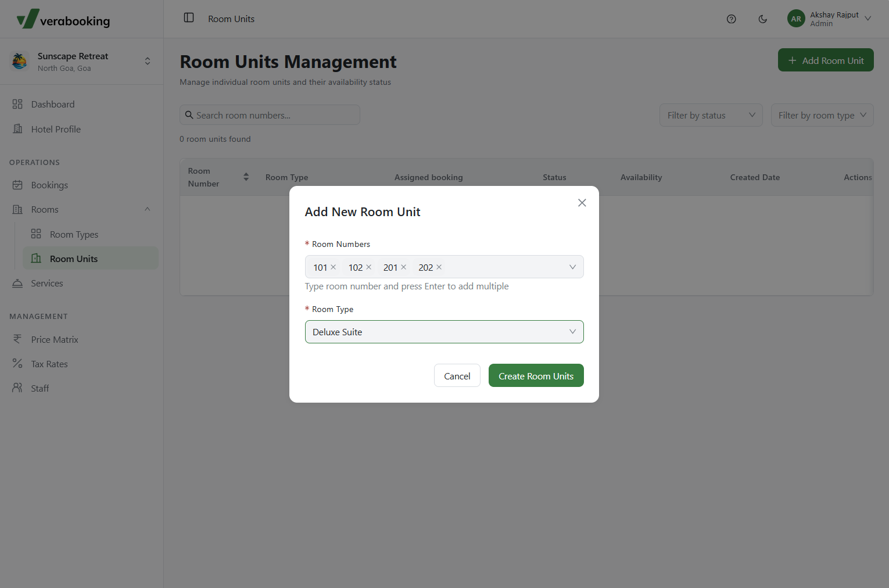Click the Room Units breadcrumb text
The width and height of the screenshot is (889, 588).
231,19
